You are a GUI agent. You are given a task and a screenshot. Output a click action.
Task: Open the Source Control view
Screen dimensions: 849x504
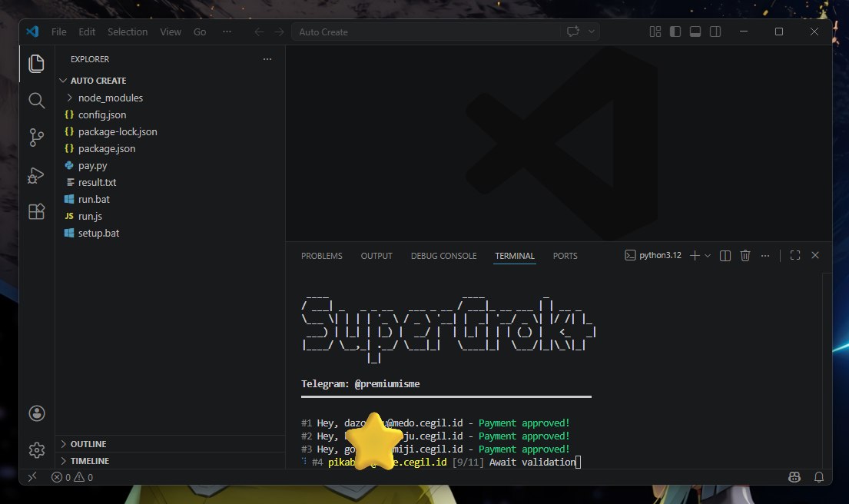pyautogui.click(x=36, y=138)
